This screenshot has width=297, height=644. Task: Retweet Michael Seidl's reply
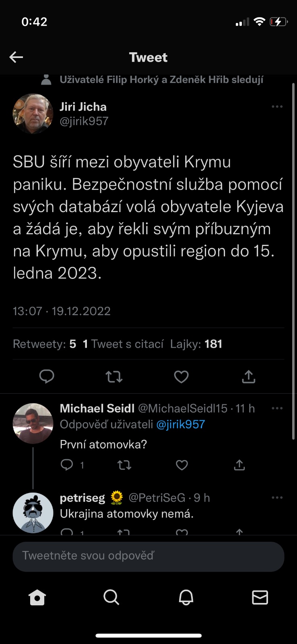pyautogui.click(x=124, y=465)
